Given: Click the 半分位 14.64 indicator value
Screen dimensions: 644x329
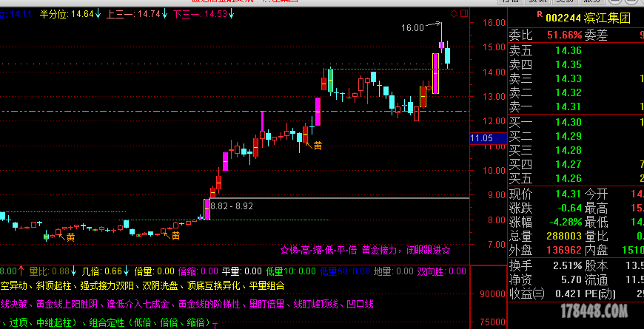Looking at the screenshot, I should (x=70, y=14).
